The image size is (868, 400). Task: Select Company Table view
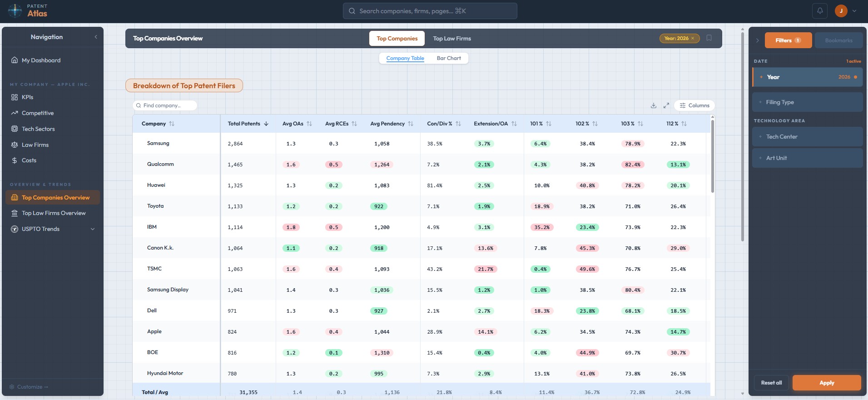(405, 58)
